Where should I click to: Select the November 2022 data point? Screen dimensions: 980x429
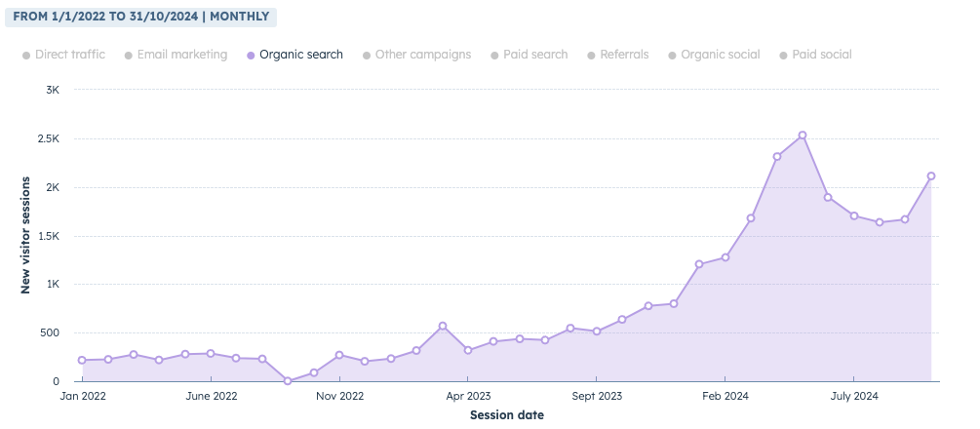point(339,355)
